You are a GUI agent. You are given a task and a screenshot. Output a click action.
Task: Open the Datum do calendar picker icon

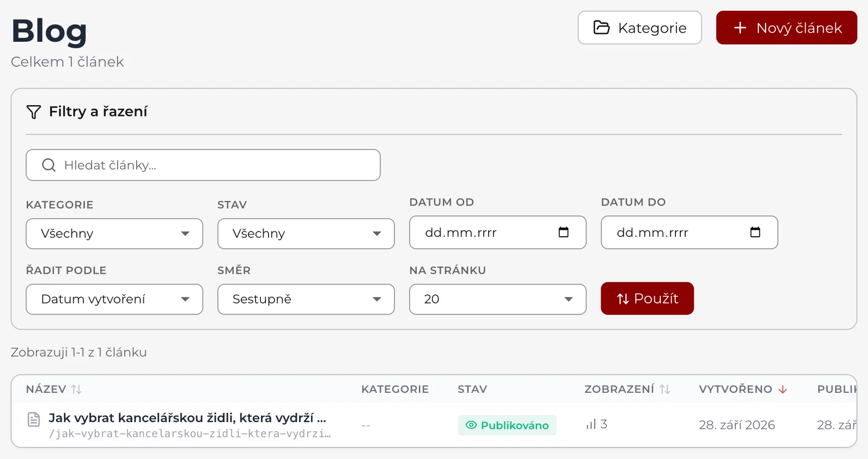[755, 232]
